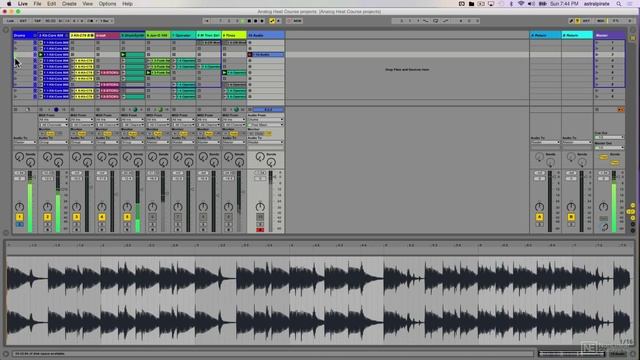Toggle the KEY map mode switch

tap(586, 21)
